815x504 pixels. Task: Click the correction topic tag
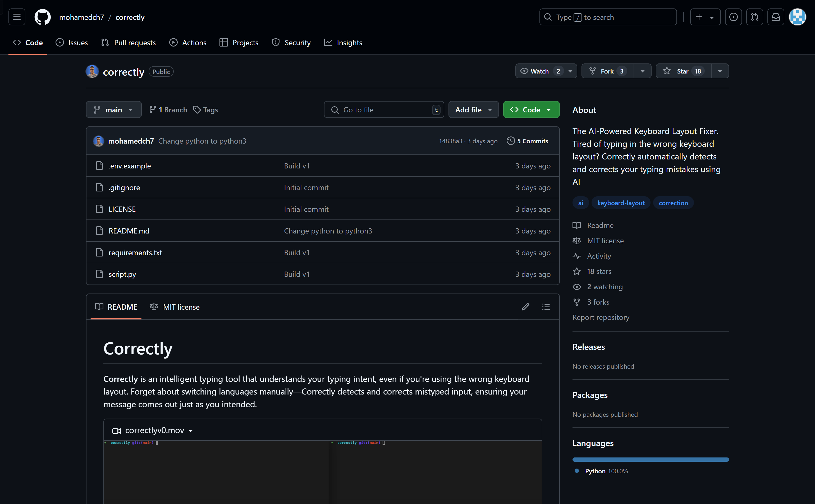click(x=673, y=203)
